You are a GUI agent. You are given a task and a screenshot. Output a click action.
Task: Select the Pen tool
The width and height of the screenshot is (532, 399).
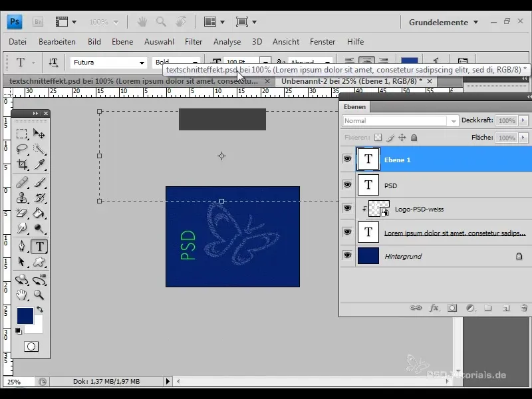pyautogui.click(x=22, y=246)
